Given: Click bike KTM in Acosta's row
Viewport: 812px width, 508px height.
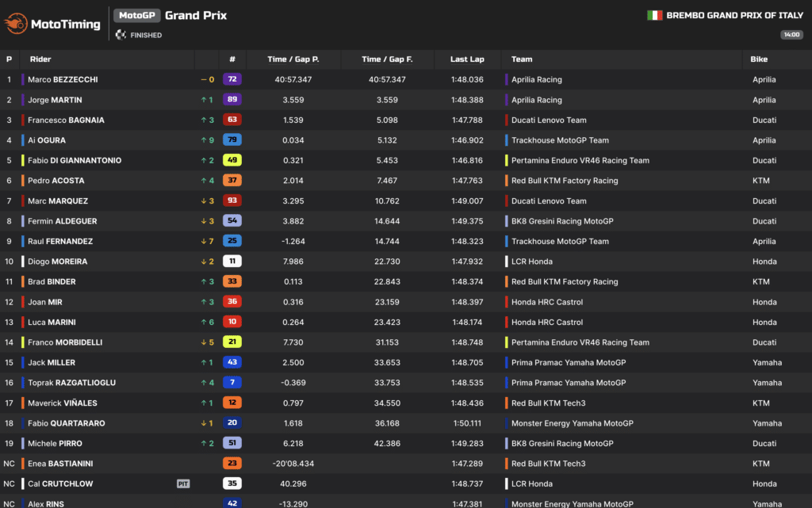Looking at the screenshot, I should point(760,181).
